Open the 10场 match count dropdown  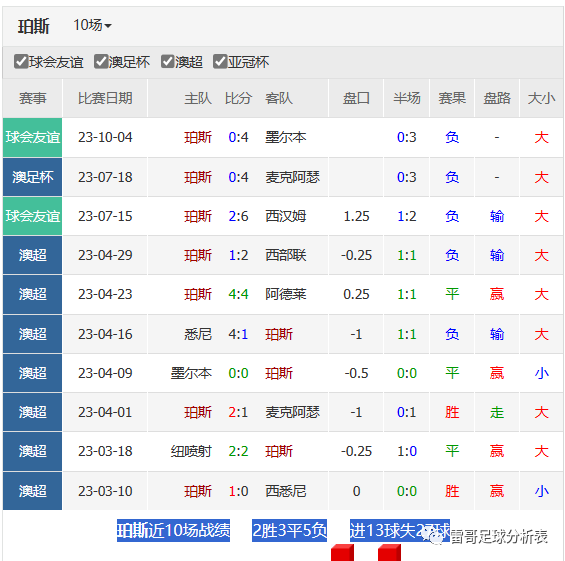[x=92, y=25]
